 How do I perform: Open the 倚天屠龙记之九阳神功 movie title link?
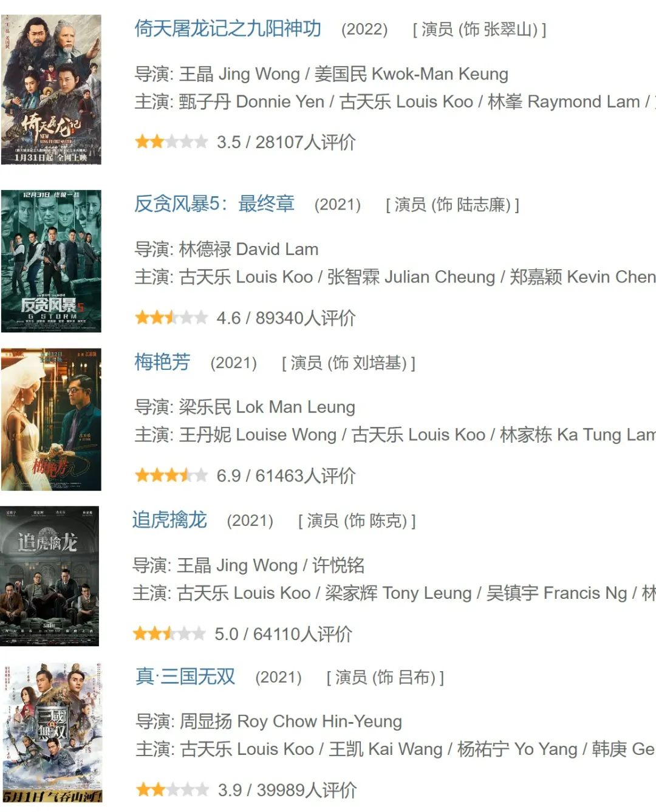coord(227,29)
